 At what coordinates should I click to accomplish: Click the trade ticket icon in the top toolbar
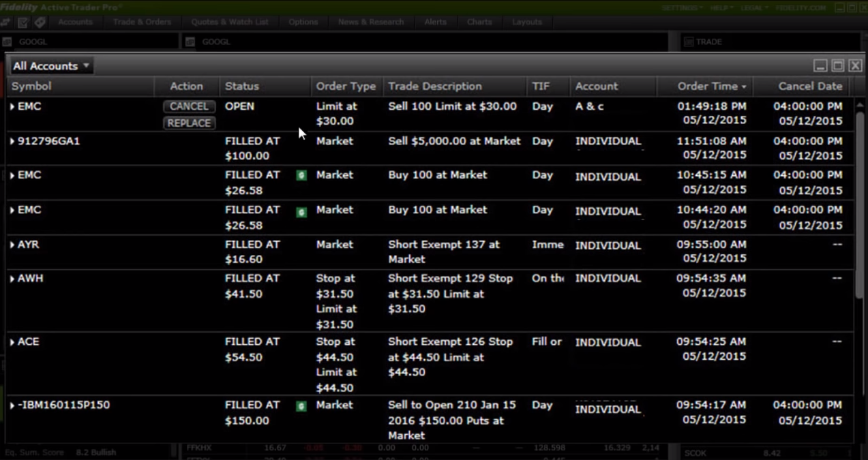(23, 22)
